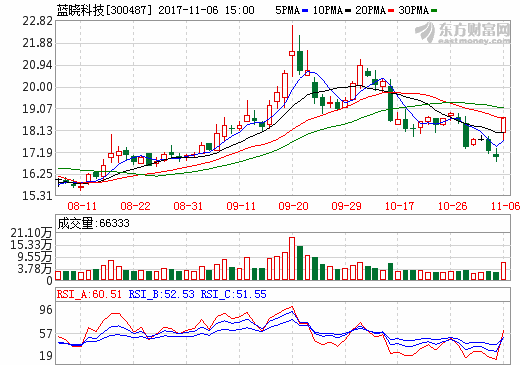This screenshot has height=365, width=520.
Task: Click the 22.82 price axis label
Action: pyautogui.click(x=37, y=21)
